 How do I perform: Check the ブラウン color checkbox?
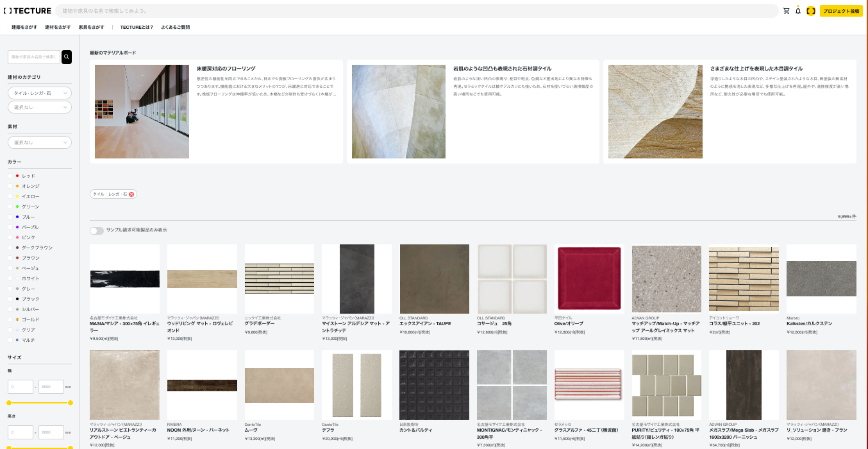(10, 258)
